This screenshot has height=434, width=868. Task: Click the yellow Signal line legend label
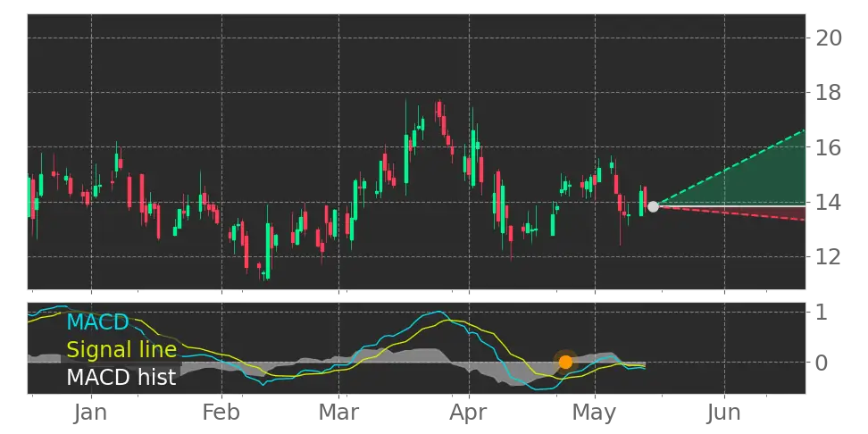(121, 349)
